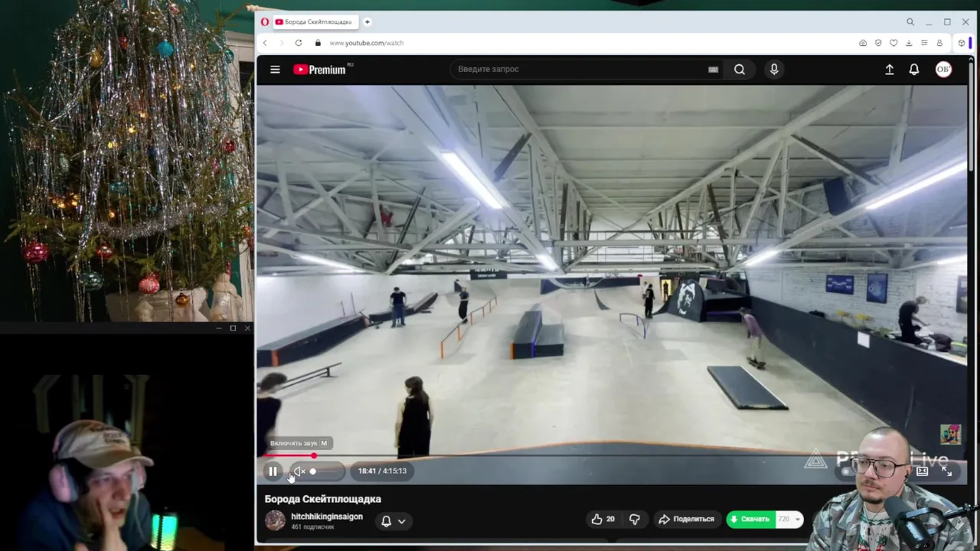Viewport: 980px width, 551px height.
Task: Download video with green Скачать button
Action: click(751, 519)
